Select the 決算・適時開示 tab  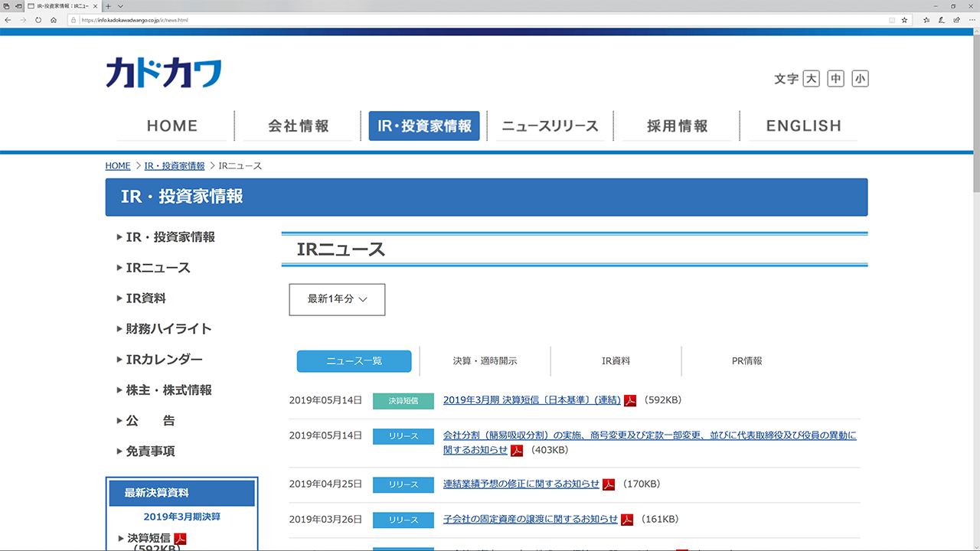click(485, 361)
